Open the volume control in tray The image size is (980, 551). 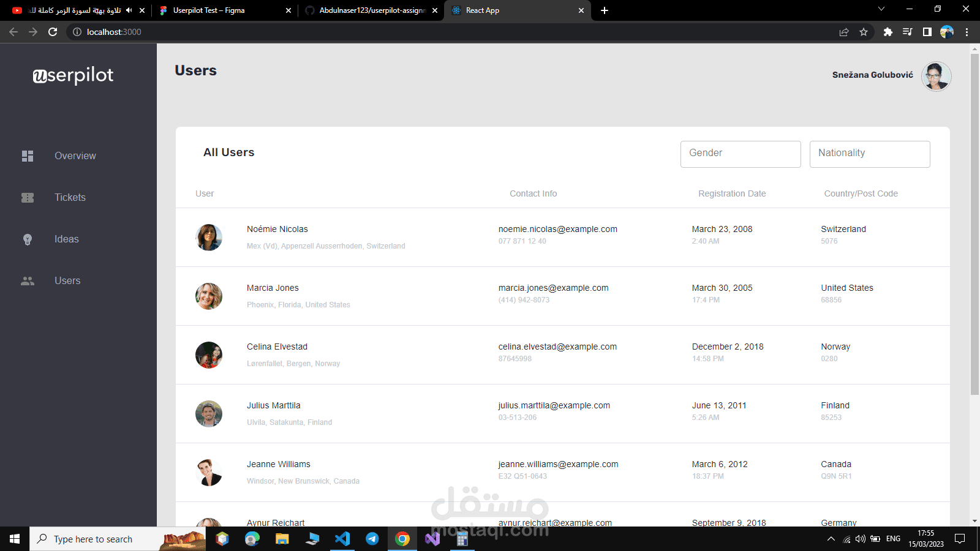[861, 539]
